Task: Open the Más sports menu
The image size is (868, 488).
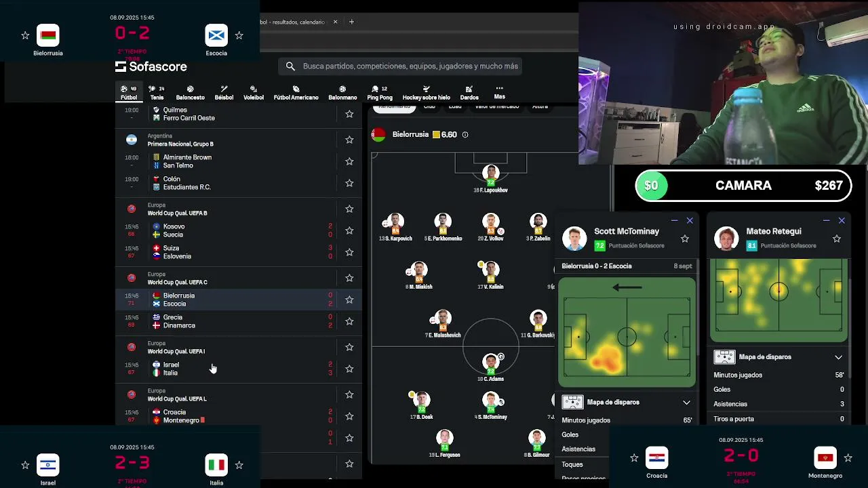Action: point(500,92)
